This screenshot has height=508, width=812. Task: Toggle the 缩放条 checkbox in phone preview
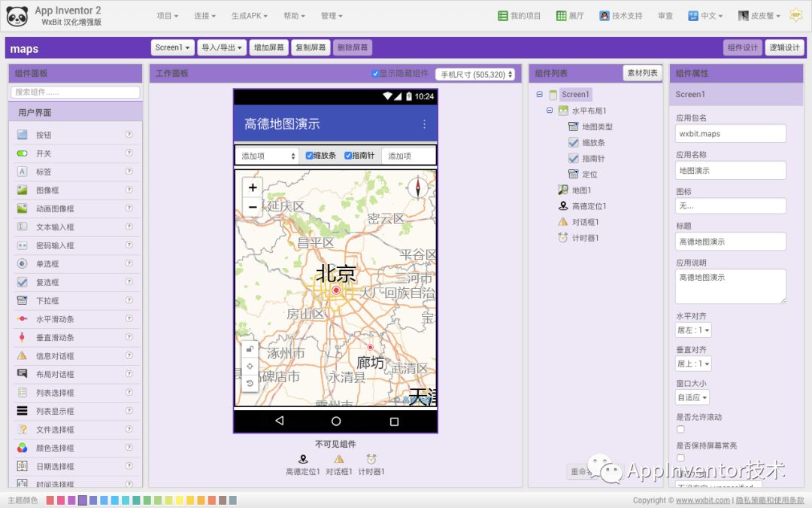pyautogui.click(x=309, y=156)
